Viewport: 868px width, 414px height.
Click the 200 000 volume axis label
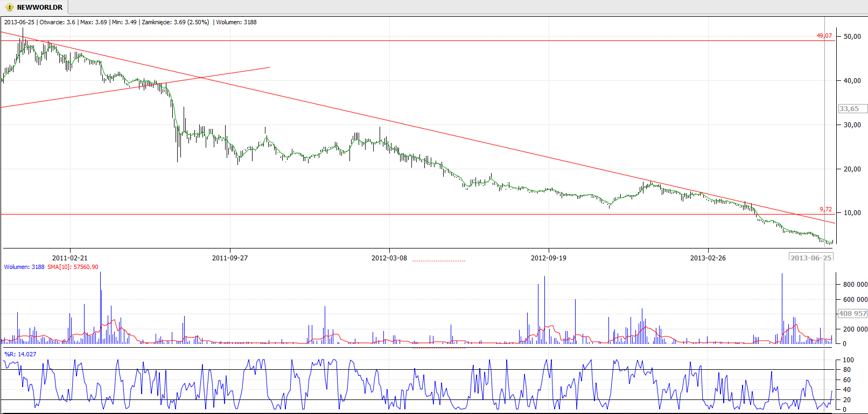point(855,329)
